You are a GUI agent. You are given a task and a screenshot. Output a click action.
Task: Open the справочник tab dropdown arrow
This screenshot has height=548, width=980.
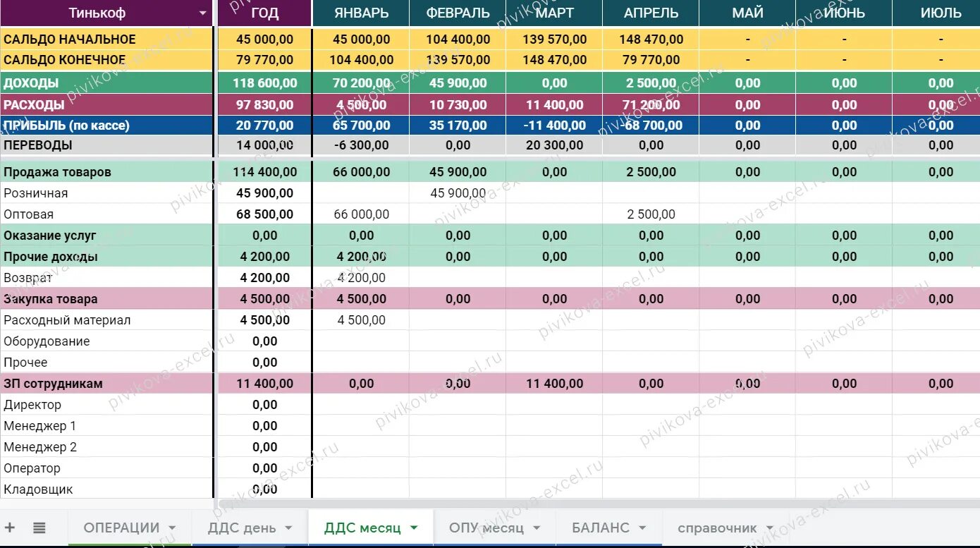point(769,528)
